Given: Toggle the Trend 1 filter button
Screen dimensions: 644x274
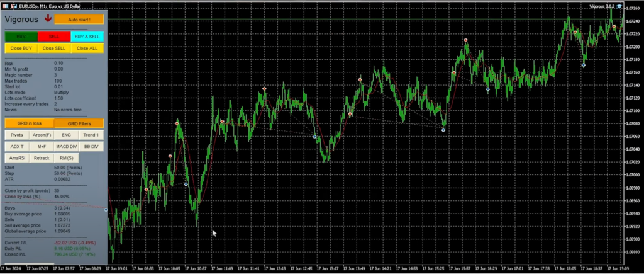Looking at the screenshot, I should (x=91, y=135).
